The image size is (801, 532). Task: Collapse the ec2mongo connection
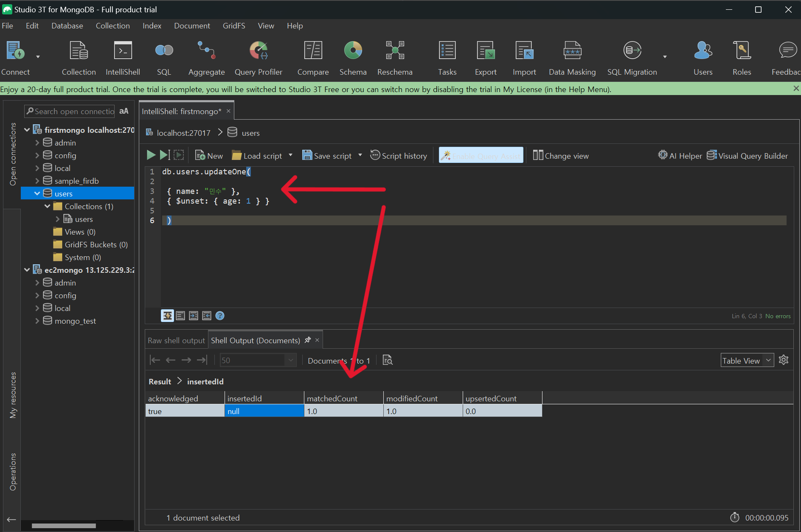[27, 270]
